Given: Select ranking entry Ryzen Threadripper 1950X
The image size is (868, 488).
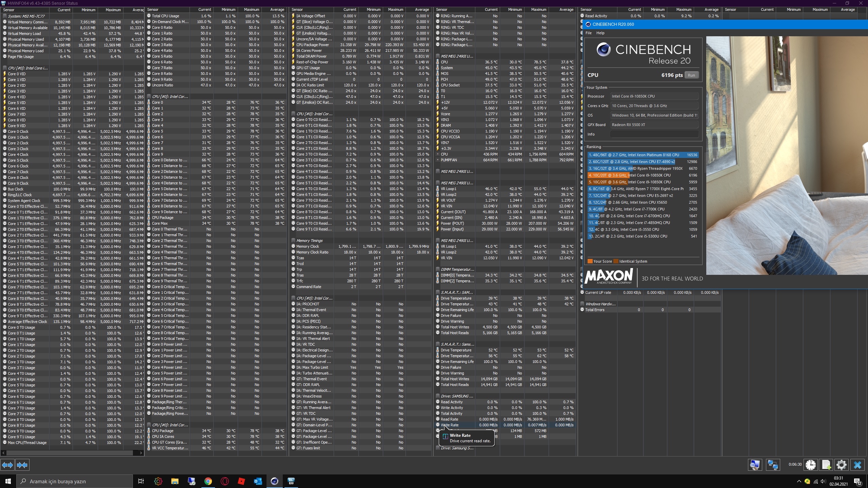Looking at the screenshot, I should tap(643, 168).
